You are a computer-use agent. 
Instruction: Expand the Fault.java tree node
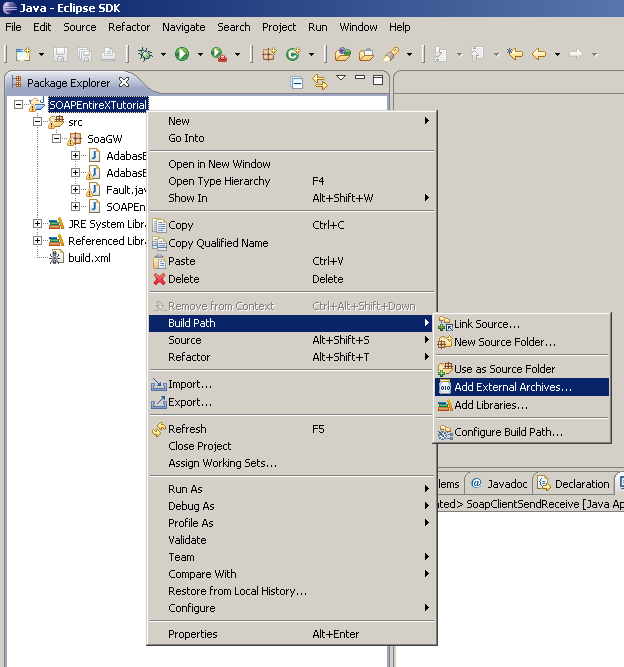click(75, 190)
